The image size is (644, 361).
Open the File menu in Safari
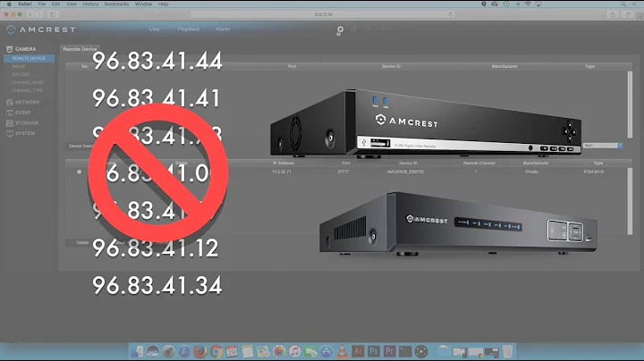[42, 4]
